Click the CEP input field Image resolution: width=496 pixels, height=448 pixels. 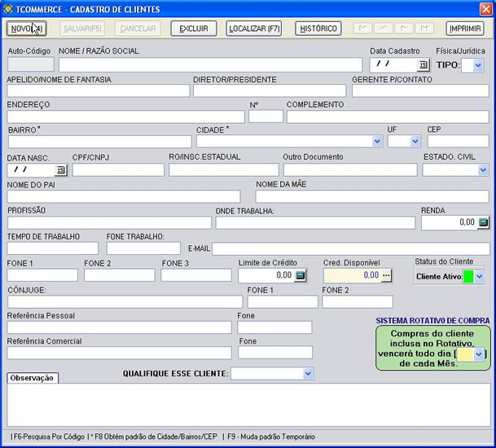click(x=458, y=141)
